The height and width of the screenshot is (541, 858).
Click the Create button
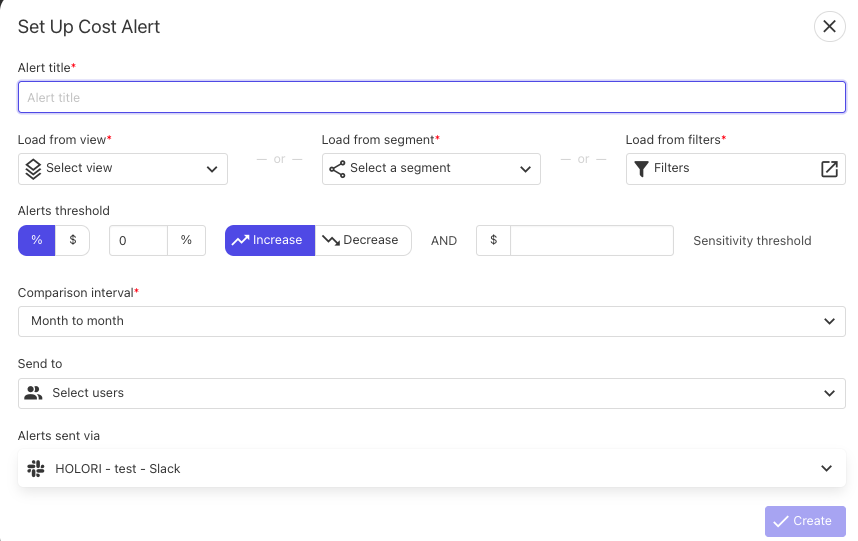pos(805,521)
